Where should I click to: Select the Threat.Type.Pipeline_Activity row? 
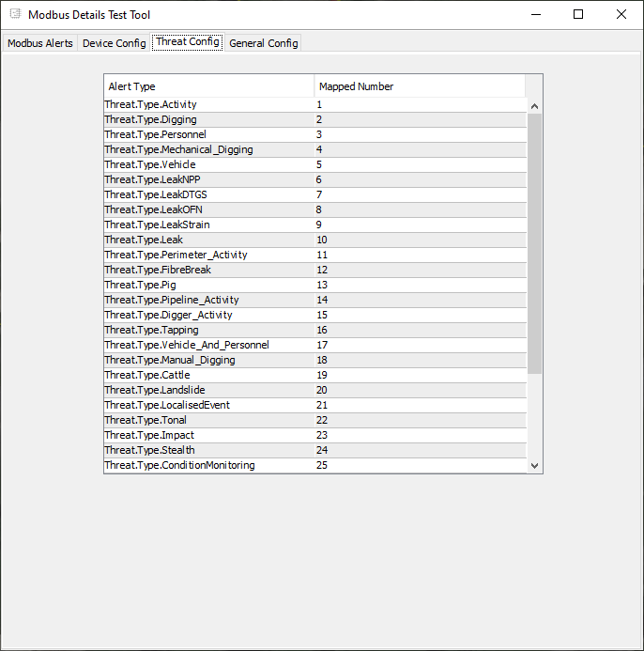(x=315, y=300)
